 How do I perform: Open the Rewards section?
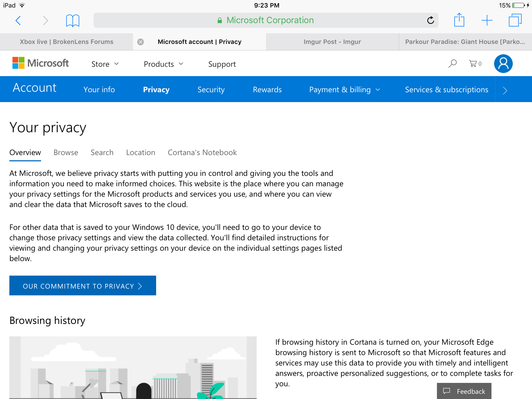tap(267, 90)
